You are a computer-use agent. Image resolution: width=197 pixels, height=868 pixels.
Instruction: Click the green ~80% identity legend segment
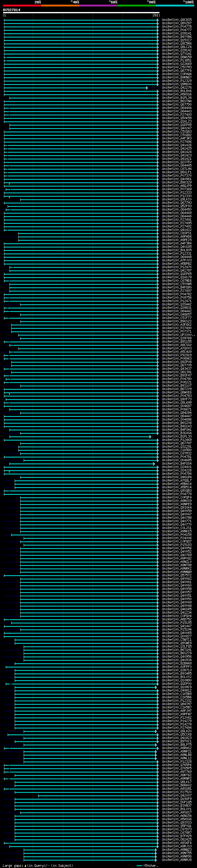136,6
